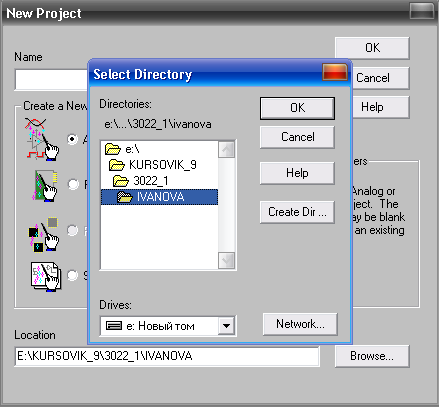This screenshot has height=407, width=439.
Task: Click Help in the Select Directory dialog
Action: tap(297, 173)
